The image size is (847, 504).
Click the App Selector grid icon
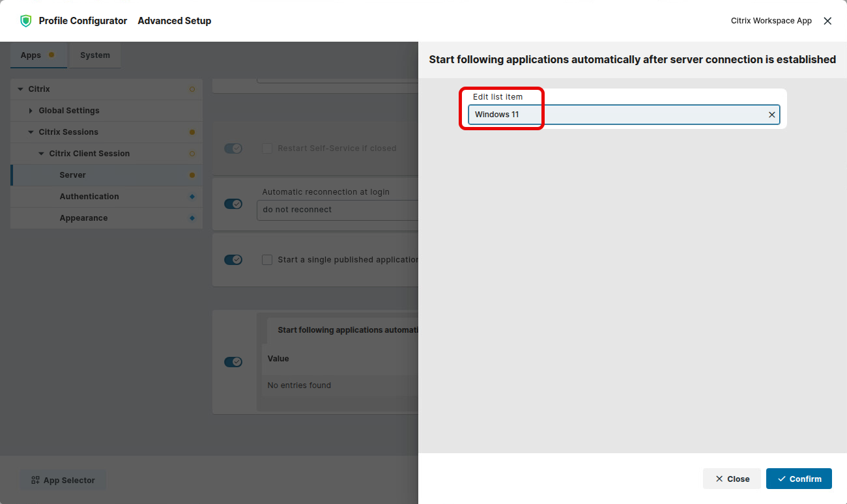point(35,481)
